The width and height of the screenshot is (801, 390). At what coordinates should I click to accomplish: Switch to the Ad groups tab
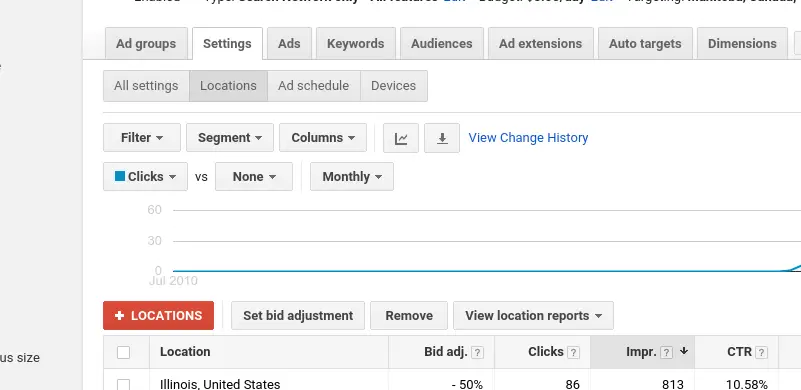tap(146, 44)
